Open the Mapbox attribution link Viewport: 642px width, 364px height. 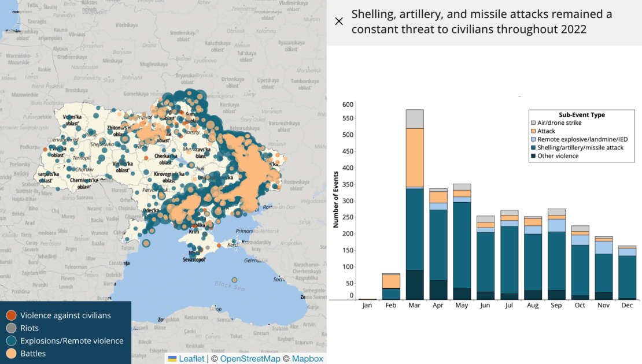307,359
